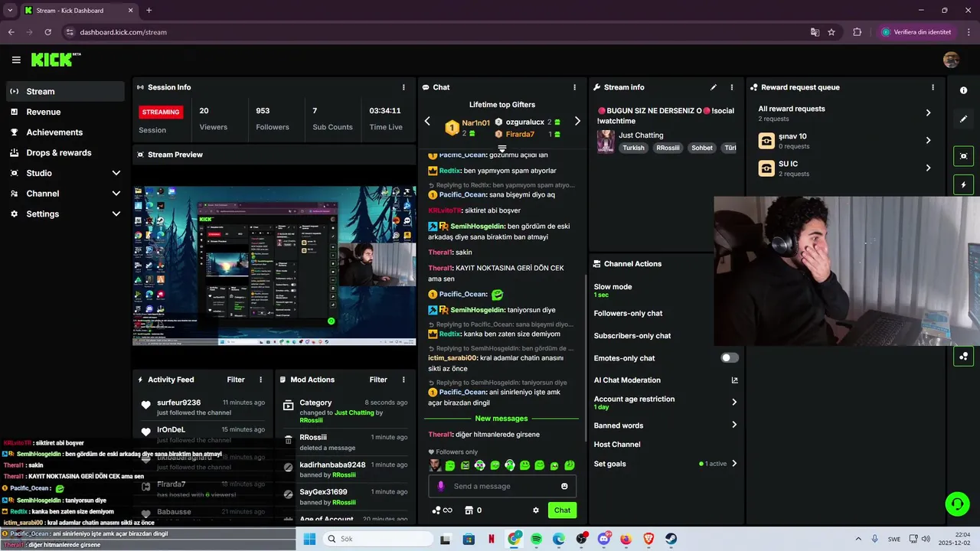Go to Drops & rewards in sidebar
Viewport: 980px width, 551px height.
65,152
